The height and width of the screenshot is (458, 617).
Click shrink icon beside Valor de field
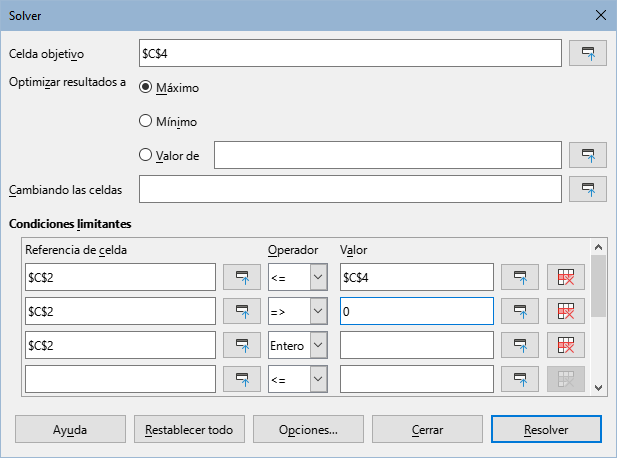pyautogui.click(x=588, y=155)
